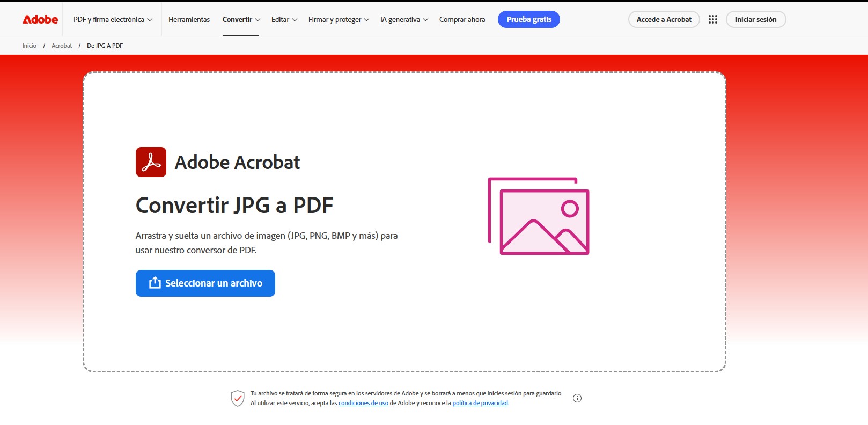Screen dimensions: 868x425
Task: Click Accede a Acrobat button
Action: pyautogui.click(x=664, y=19)
